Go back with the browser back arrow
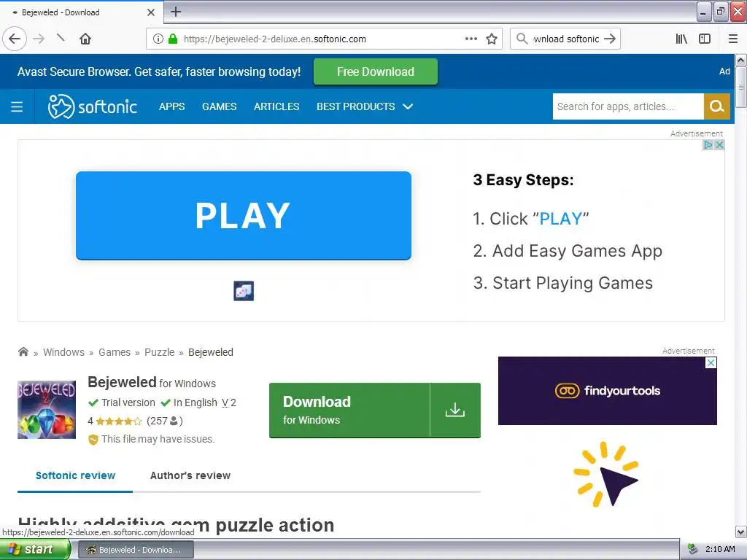Viewport: 747px width, 560px height. (x=15, y=39)
